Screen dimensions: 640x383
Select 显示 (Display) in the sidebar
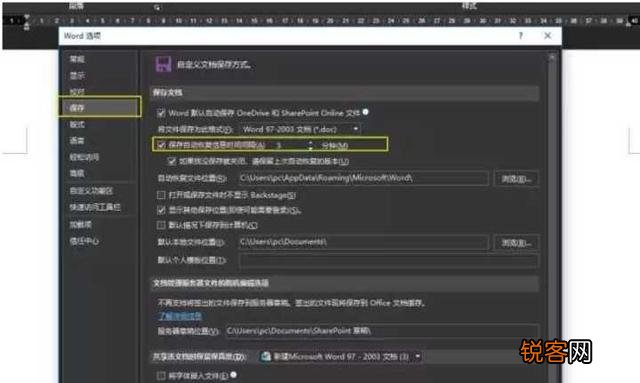click(x=77, y=76)
